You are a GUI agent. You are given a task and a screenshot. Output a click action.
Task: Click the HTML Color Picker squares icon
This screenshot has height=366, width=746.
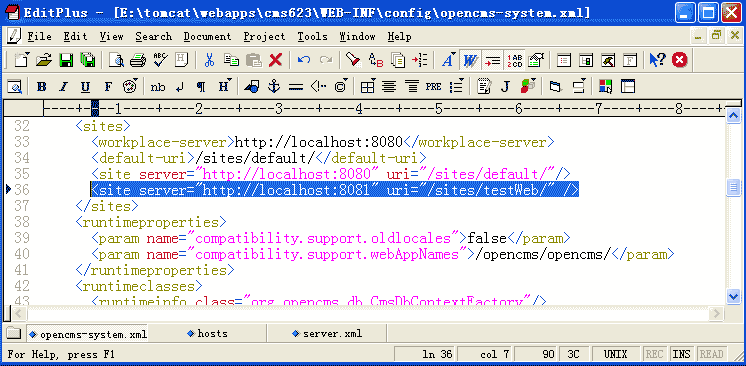coord(606,87)
